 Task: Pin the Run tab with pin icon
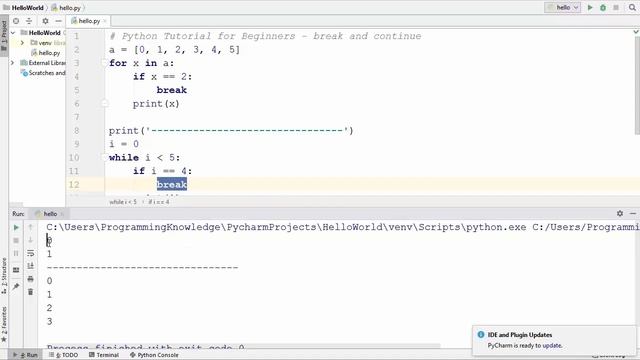[x=16, y=287]
